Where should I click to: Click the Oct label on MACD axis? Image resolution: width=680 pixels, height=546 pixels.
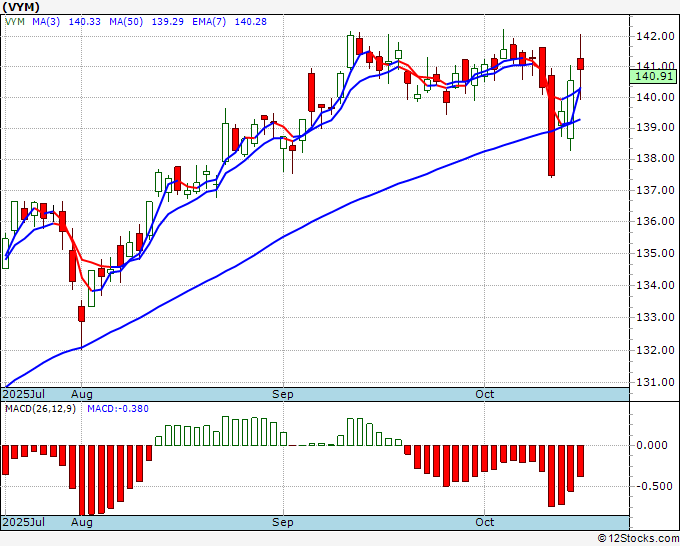coord(484,522)
